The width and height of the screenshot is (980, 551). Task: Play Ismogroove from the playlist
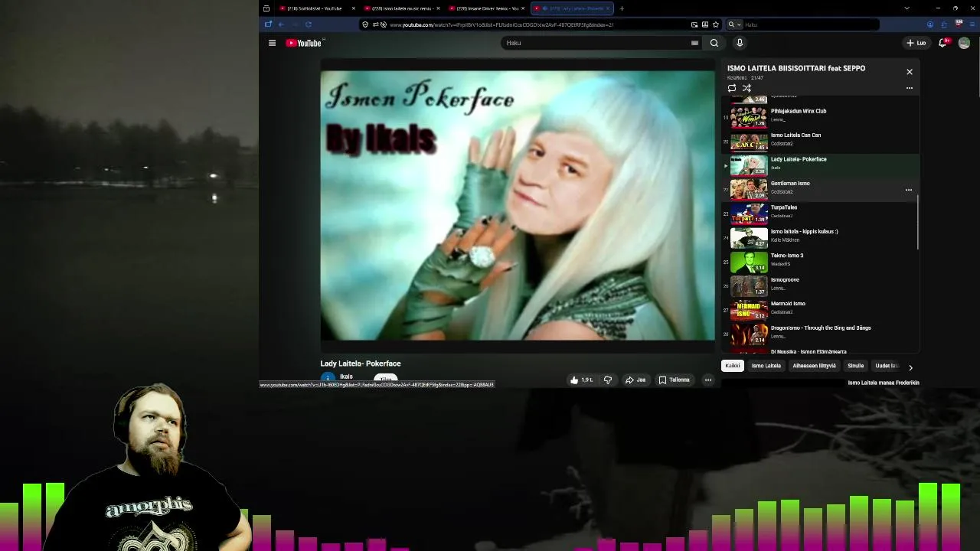pyautogui.click(x=819, y=285)
